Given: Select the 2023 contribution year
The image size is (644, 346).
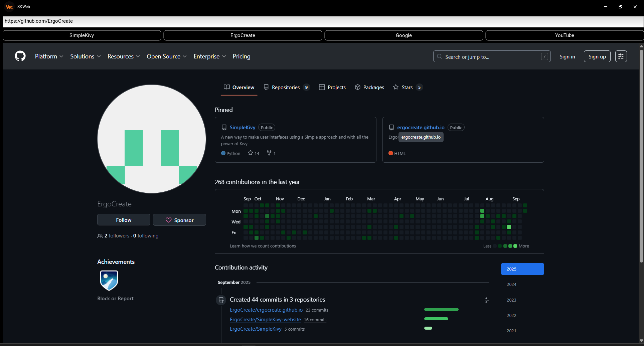Looking at the screenshot, I should (x=511, y=300).
